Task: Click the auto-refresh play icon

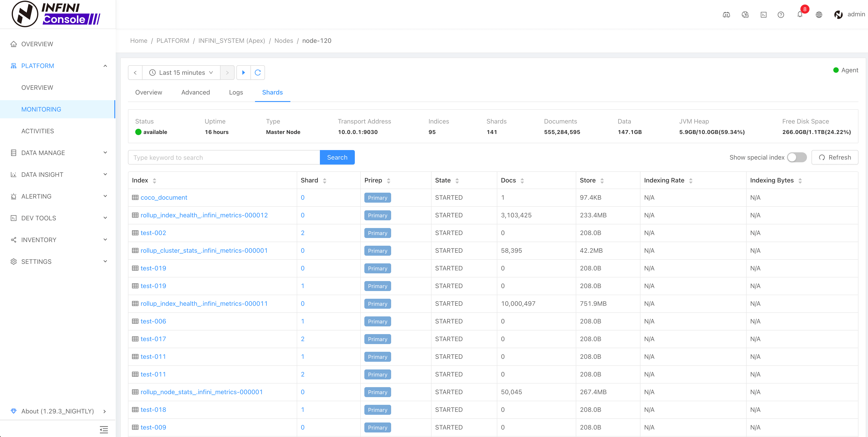Action: (x=243, y=72)
